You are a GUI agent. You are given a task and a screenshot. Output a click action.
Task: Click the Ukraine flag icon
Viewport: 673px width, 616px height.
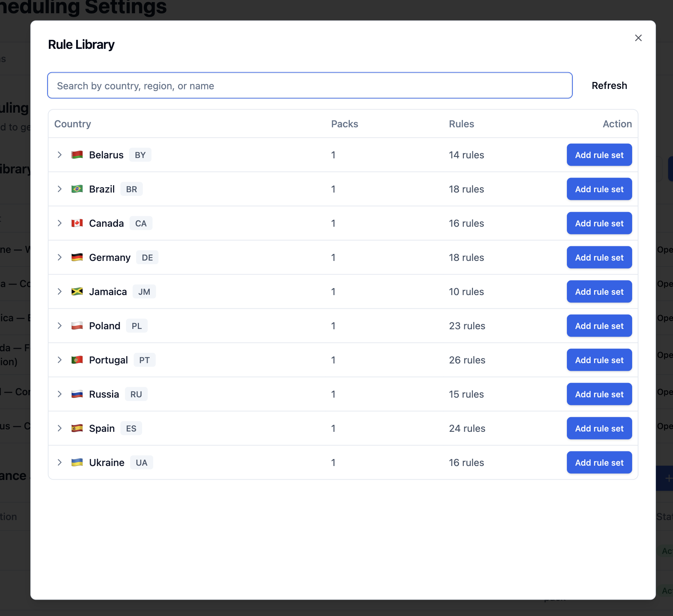(x=77, y=463)
